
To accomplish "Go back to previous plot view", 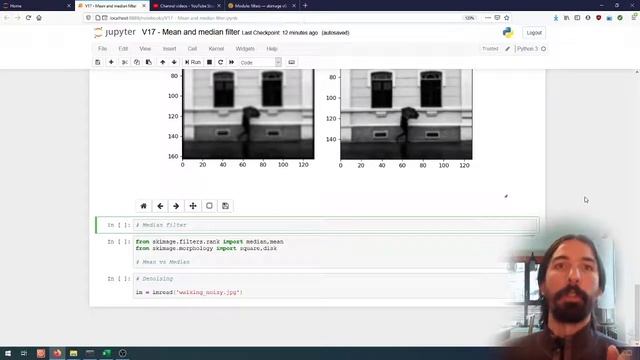I will coord(160,206).
